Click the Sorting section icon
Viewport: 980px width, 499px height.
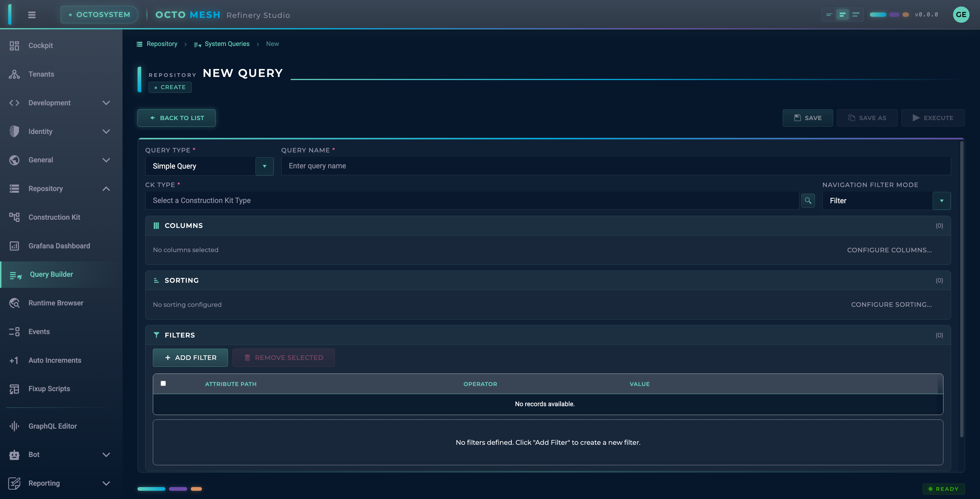coord(156,280)
